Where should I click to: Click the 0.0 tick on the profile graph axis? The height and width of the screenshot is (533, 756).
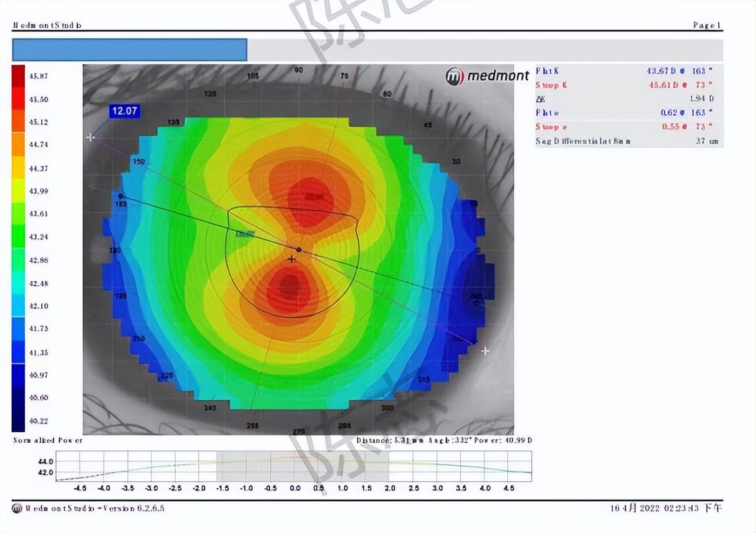point(295,488)
